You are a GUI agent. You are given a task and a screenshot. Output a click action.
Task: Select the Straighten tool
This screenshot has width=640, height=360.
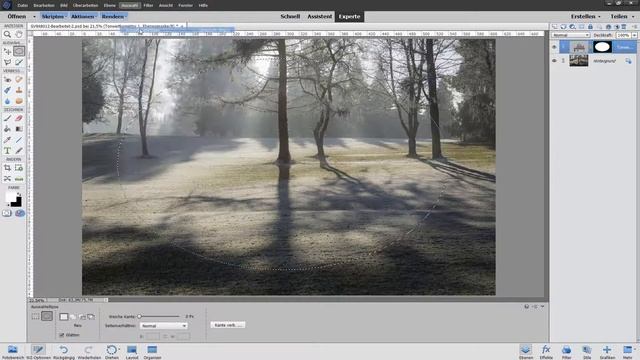19,179
